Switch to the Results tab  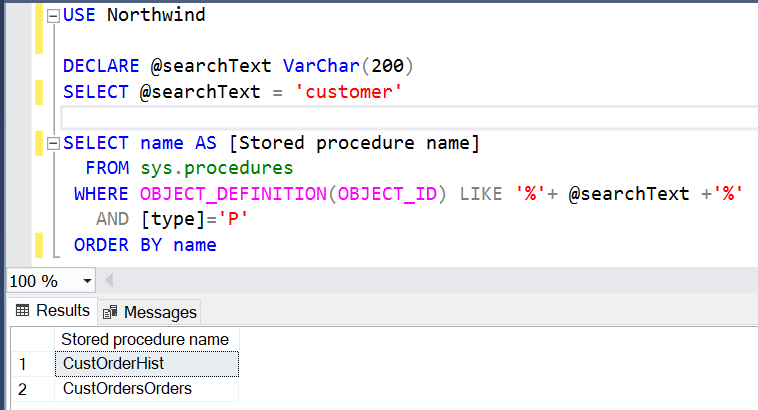coord(52,310)
